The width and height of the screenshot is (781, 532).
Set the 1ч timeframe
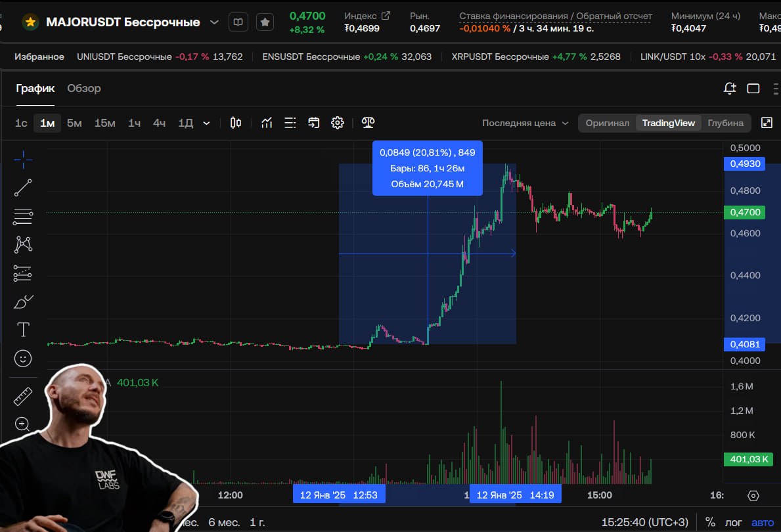134,123
